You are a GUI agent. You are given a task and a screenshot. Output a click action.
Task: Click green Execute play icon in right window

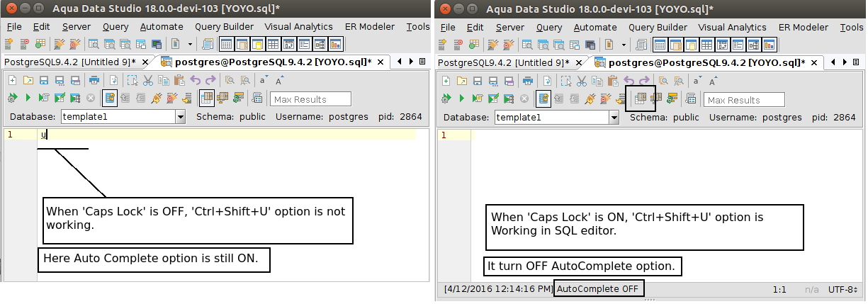pos(461,98)
